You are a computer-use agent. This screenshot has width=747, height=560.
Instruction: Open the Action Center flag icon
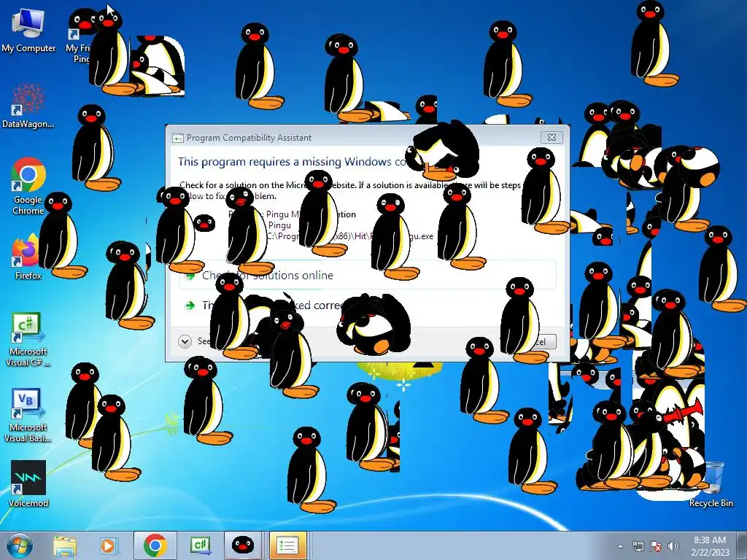click(656, 546)
